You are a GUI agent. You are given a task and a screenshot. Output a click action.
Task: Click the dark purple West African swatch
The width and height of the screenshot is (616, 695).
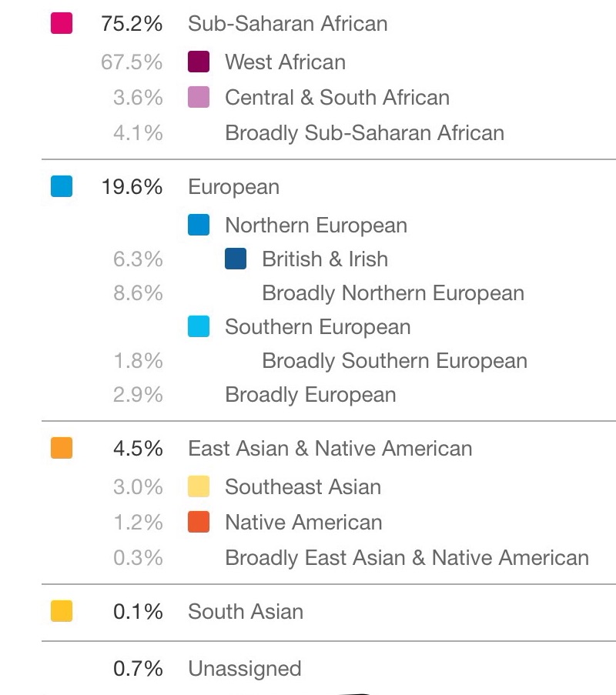point(199,62)
